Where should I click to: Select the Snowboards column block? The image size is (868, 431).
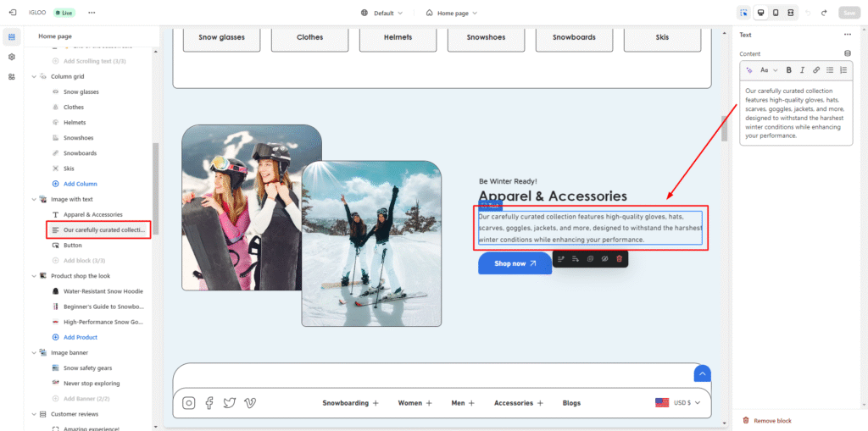click(80, 153)
